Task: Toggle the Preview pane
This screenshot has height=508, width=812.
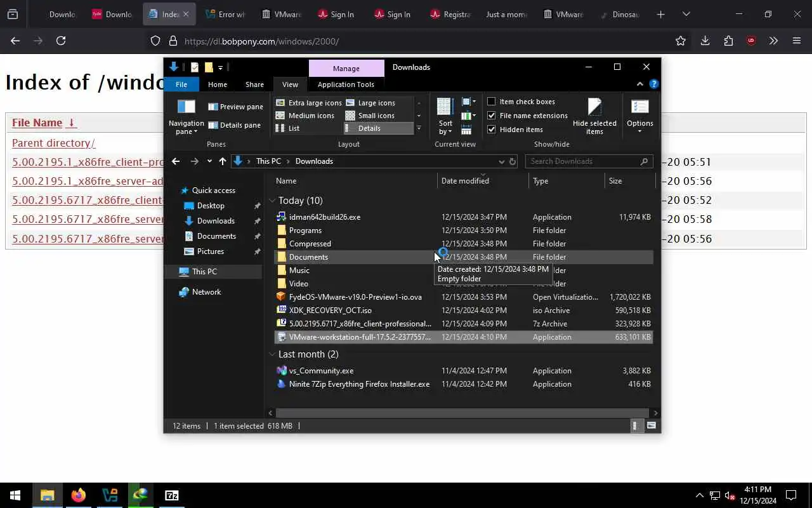Action: tap(235, 107)
